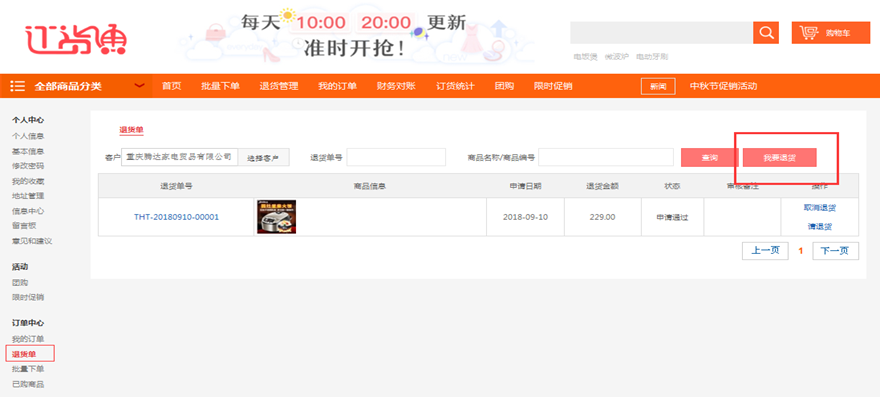Open 批量下单 in top navigation bar
This screenshot has width=880, height=397.
220,86
